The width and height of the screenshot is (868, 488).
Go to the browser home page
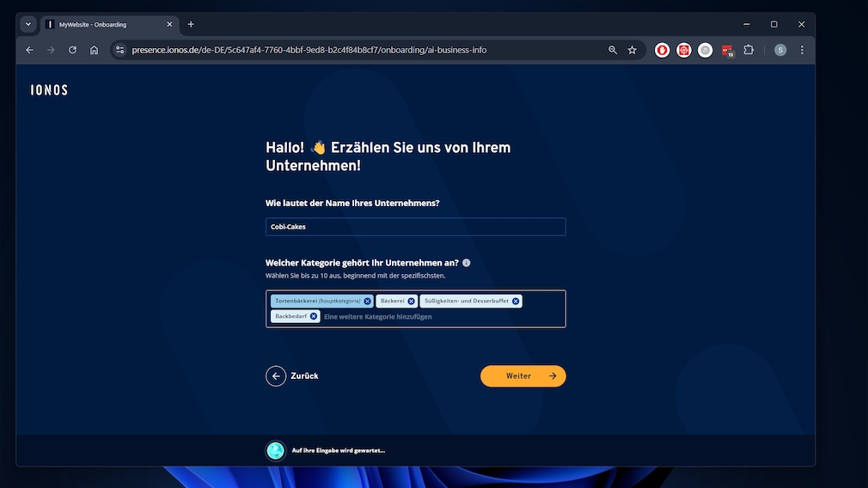[x=95, y=50]
